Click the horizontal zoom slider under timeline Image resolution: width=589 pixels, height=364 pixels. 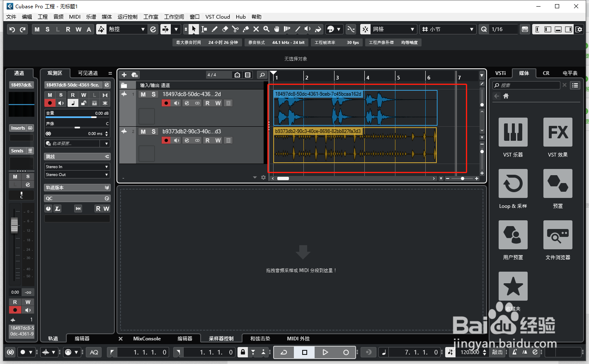click(x=462, y=178)
